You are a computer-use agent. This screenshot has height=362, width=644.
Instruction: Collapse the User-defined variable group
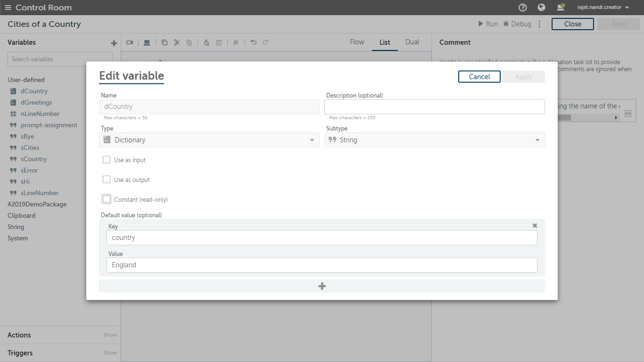pos(26,80)
